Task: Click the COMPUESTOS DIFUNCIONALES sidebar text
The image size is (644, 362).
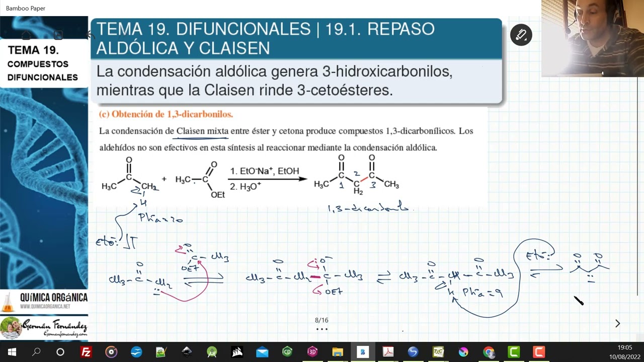Action: coord(42,71)
